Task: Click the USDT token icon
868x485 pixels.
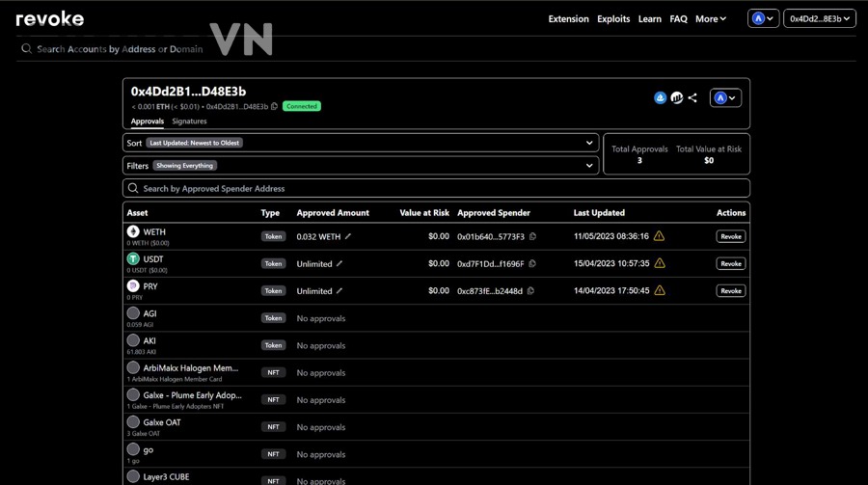Action: pyautogui.click(x=133, y=258)
